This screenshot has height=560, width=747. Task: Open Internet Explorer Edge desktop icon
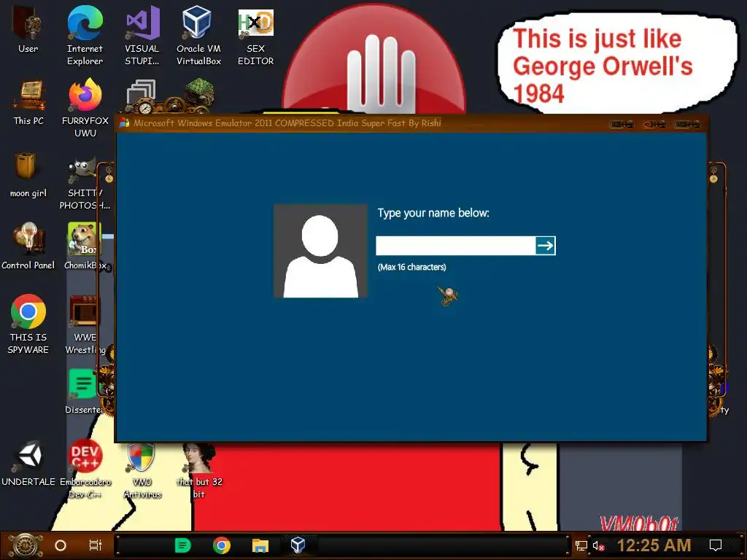[85, 35]
